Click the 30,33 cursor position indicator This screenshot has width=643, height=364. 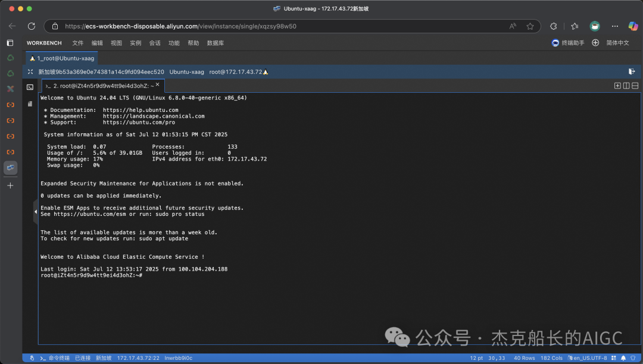tap(497, 358)
